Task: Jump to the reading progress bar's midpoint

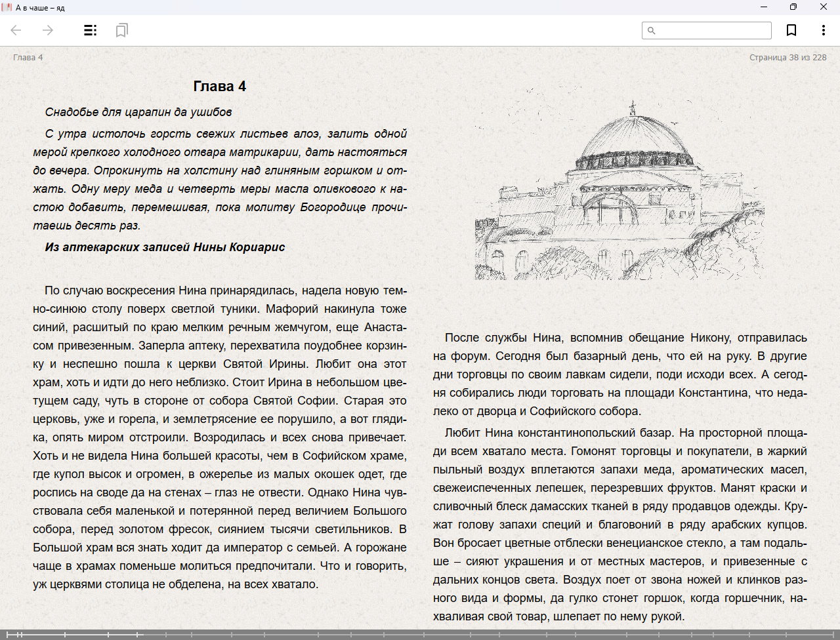Action: pyautogui.click(x=420, y=635)
